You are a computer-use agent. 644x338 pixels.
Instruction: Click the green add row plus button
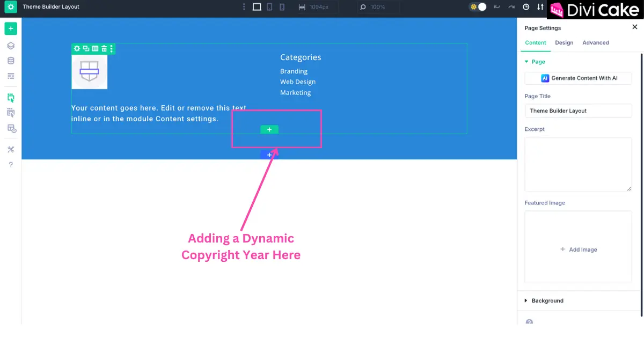(269, 129)
